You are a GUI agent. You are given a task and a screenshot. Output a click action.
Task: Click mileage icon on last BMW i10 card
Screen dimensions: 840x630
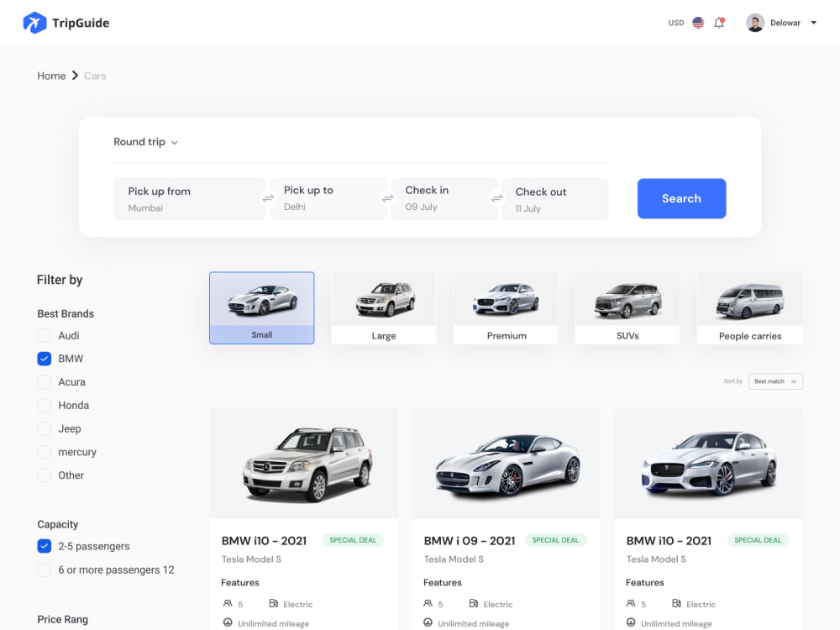click(x=631, y=622)
